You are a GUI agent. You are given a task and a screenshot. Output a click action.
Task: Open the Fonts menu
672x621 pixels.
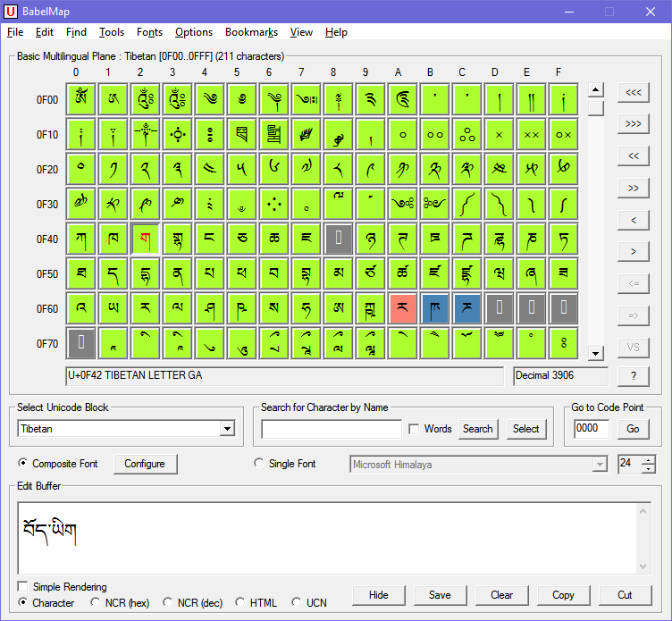[149, 32]
